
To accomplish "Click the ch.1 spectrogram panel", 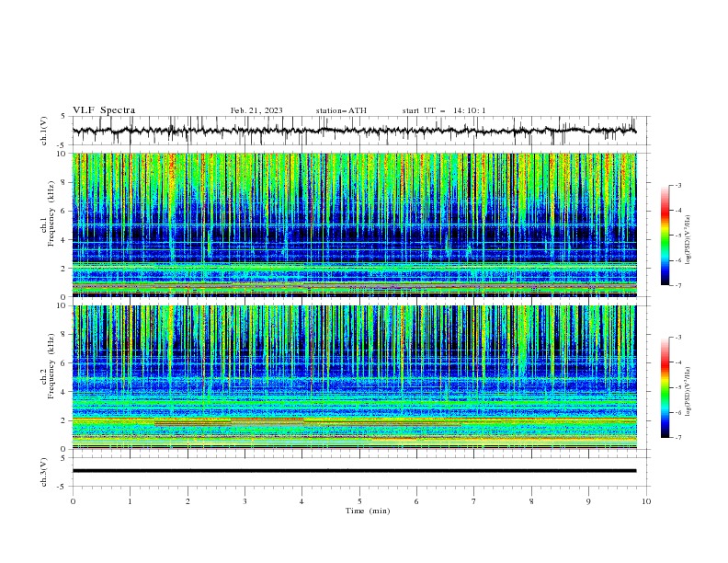I will point(354,224).
